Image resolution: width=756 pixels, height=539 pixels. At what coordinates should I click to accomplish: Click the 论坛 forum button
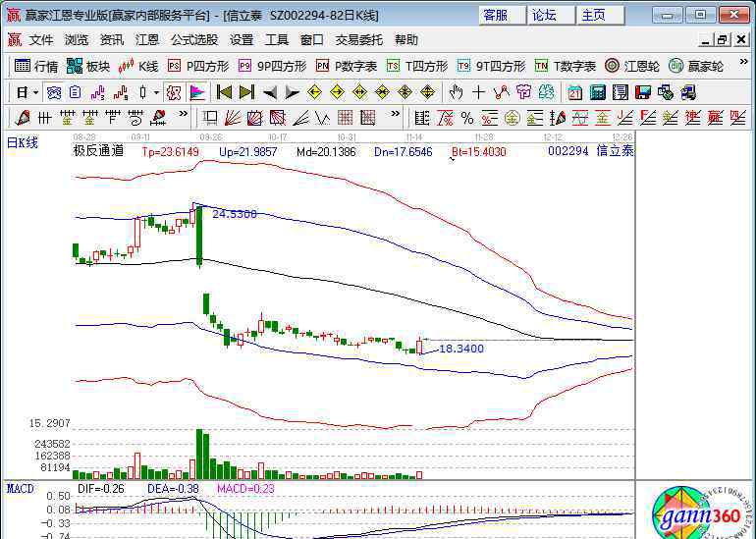click(x=544, y=15)
